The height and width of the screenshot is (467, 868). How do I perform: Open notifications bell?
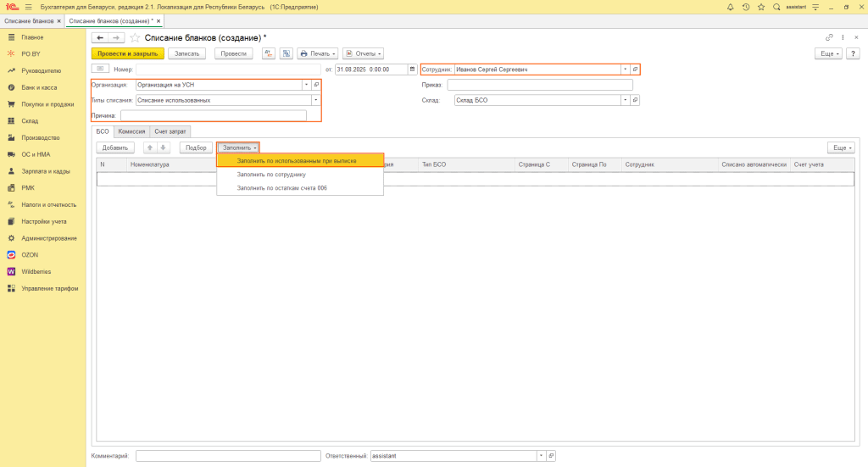730,7
